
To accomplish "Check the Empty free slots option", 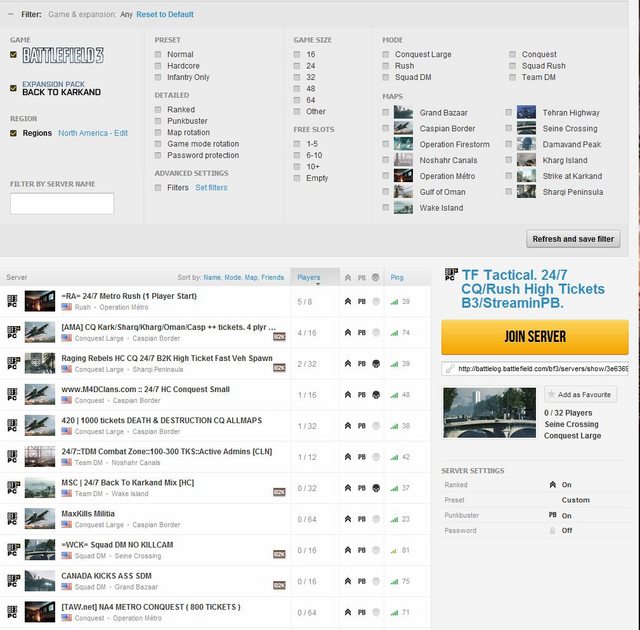I will (297, 178).
